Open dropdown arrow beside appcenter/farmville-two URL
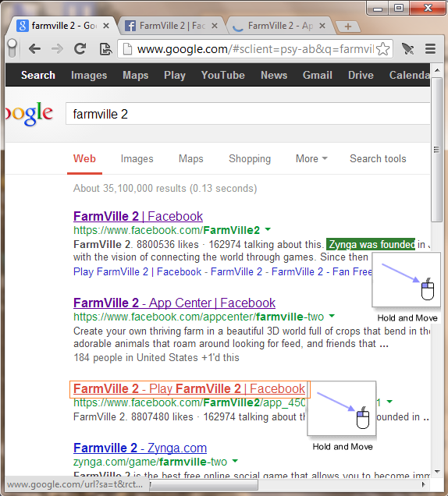The height and width of the screenshot is (496, 448). click(x=332, y=316)
